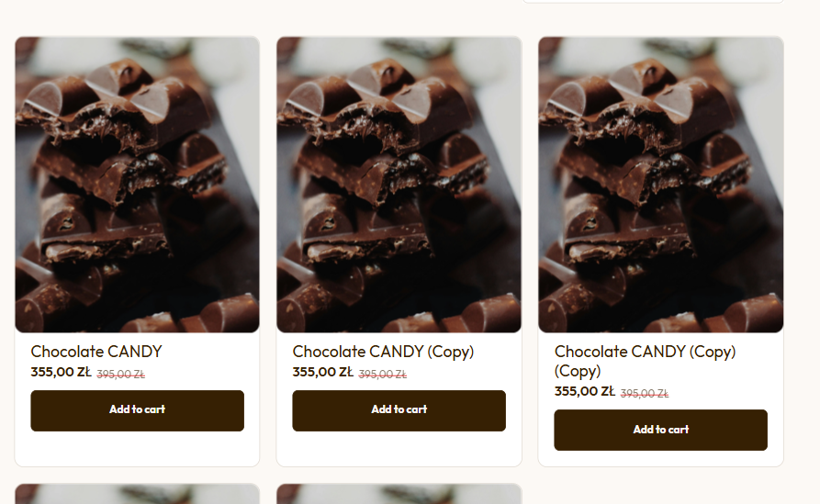This screenshot has width=820, height=504.
Task: View the Chocolate CANDY (Copy) product photo
Action: tap(399, 185)
